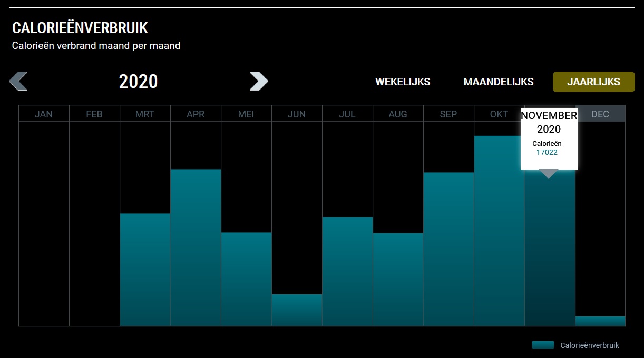The height and width of the screenshot is (358, 644).
Task: Select the April calorie bar
Action: coord(196,247)
